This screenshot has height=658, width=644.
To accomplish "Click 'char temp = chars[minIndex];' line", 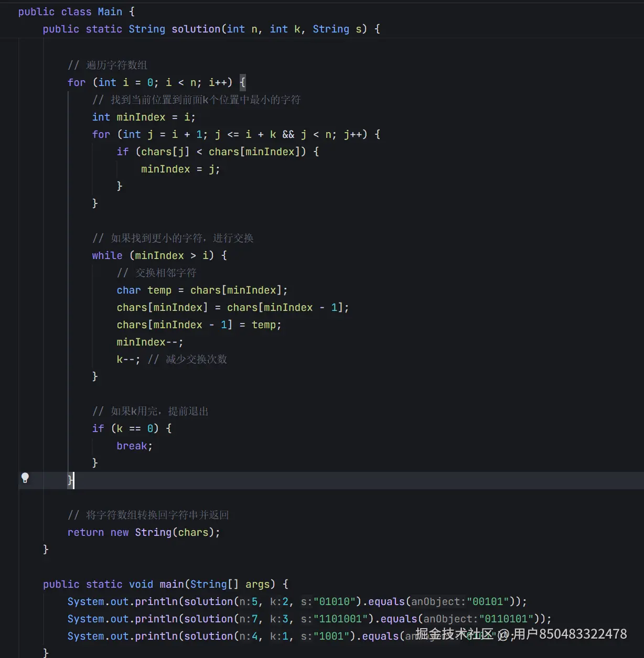I will pos(202,290).
